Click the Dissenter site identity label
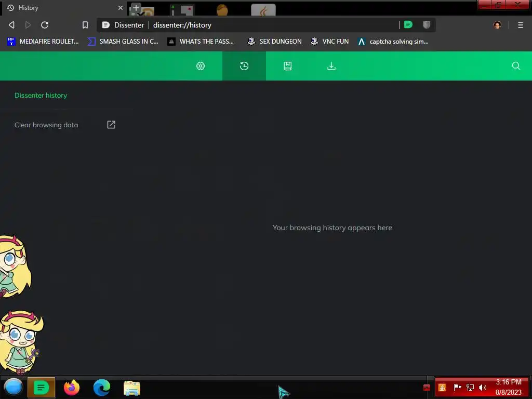532x399 pixels. coord(124,25)
